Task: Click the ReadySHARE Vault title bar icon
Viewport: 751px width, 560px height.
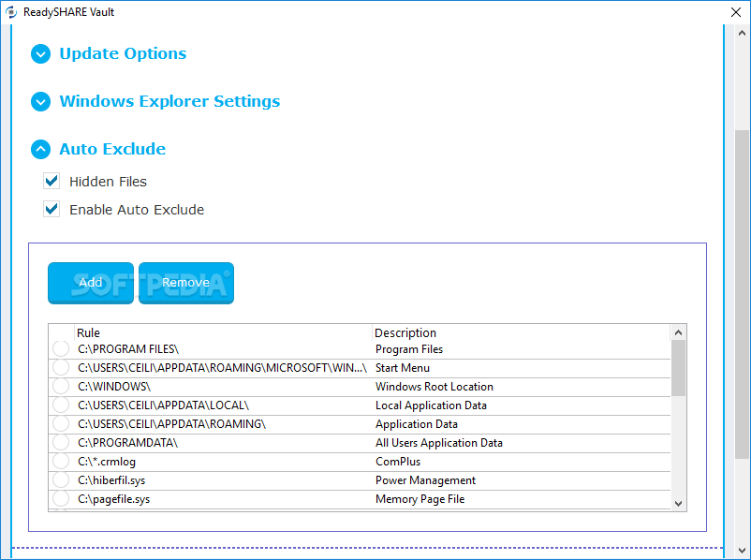Action: [x=11, y=12]
